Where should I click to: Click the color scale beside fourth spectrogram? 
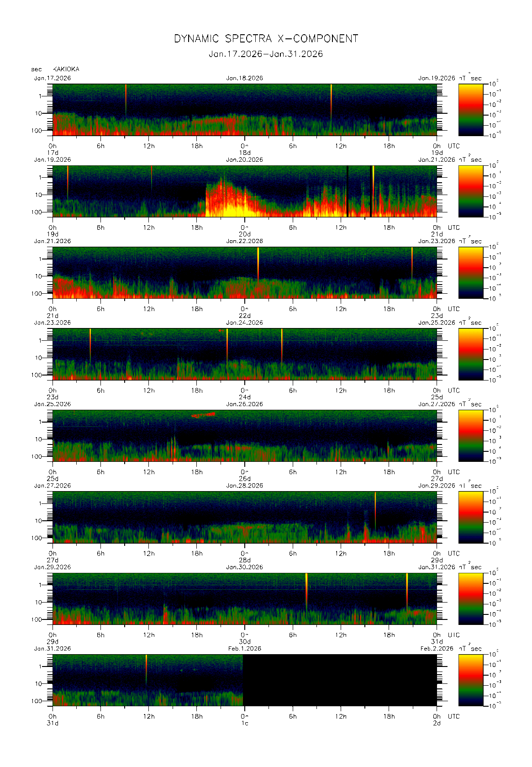[470, 354]
